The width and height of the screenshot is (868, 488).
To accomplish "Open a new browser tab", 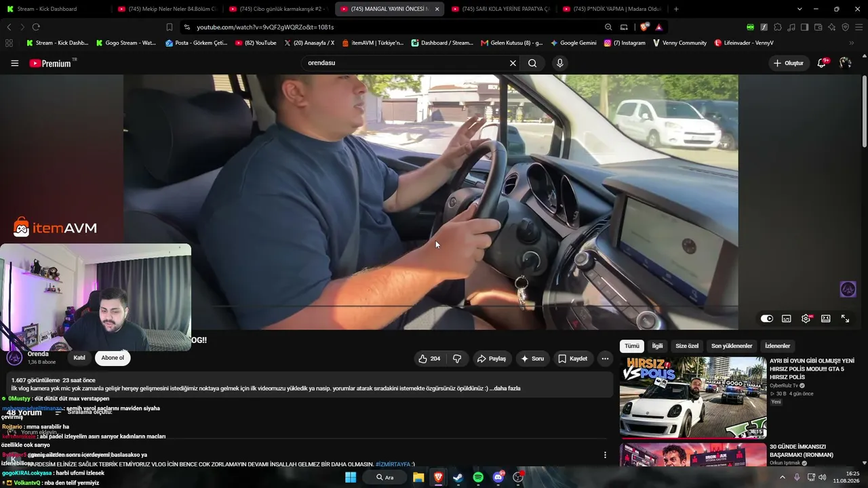I will point(676,9).
